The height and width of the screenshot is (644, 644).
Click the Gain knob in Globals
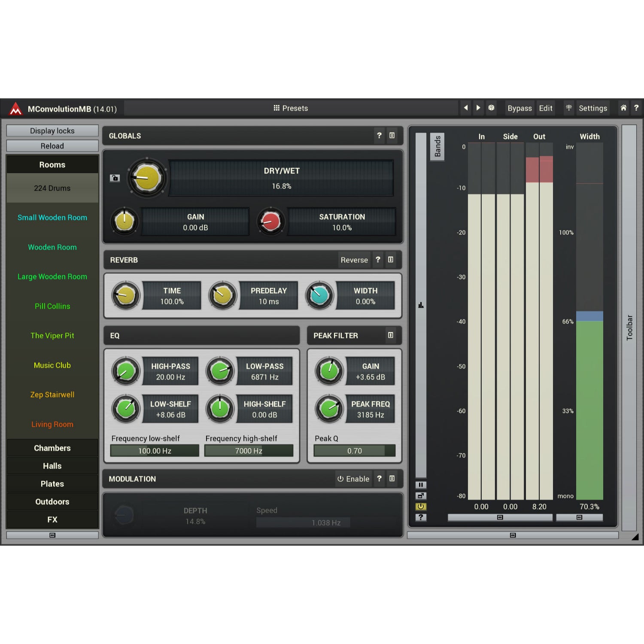coord(125,222)
